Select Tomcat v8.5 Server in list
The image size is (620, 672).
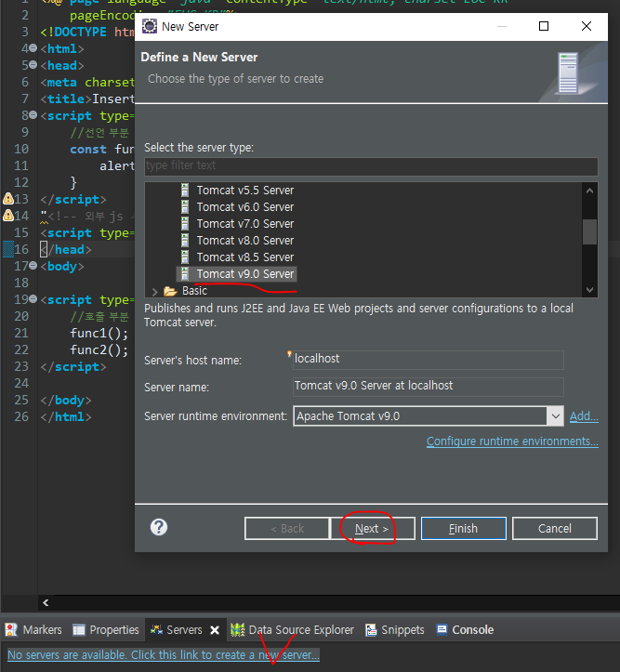(x=245, y=257)
